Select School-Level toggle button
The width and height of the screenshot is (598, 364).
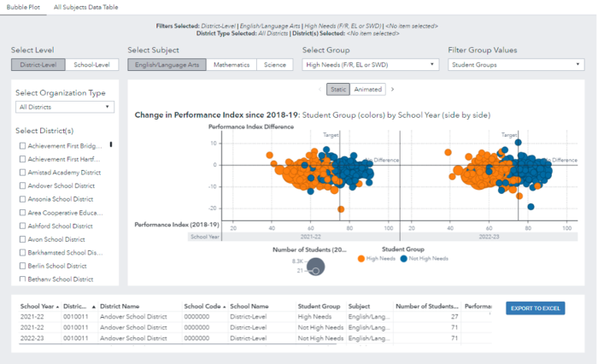click(x=91, y=65)
